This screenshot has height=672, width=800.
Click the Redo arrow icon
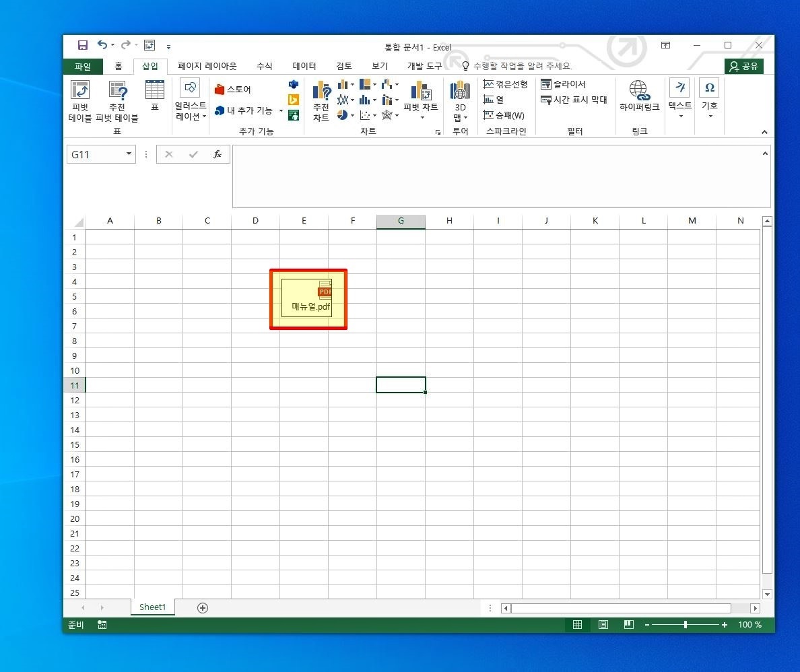(125, 45)
